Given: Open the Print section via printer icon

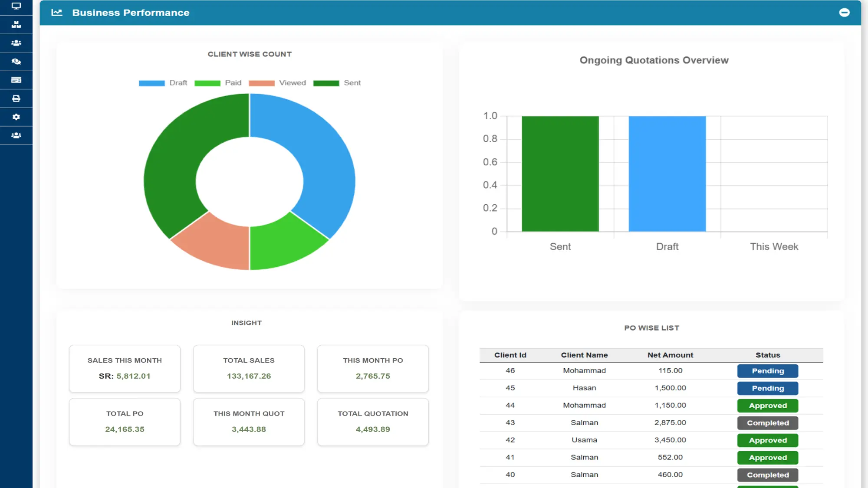Looking at the screenshot, I should pos(16,98).
